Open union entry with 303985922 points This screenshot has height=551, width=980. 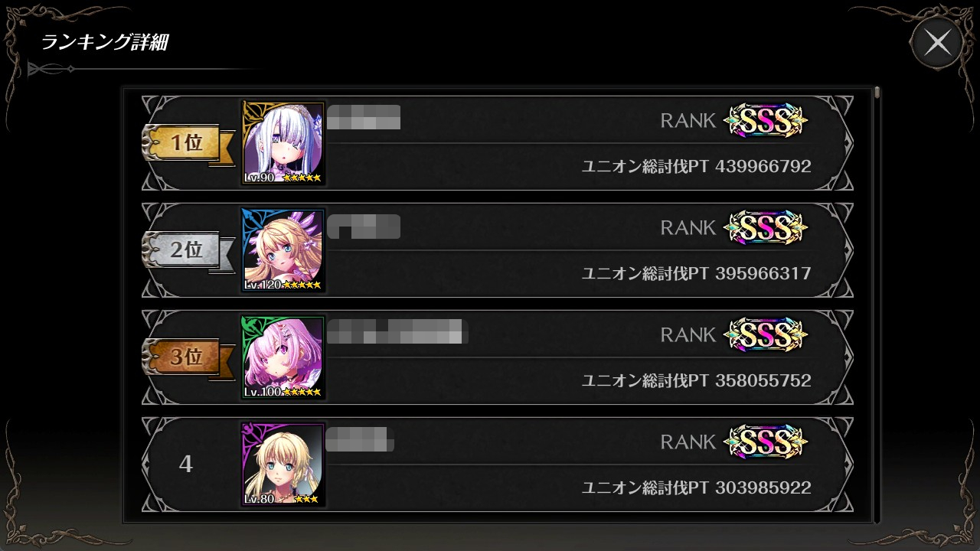498,465
